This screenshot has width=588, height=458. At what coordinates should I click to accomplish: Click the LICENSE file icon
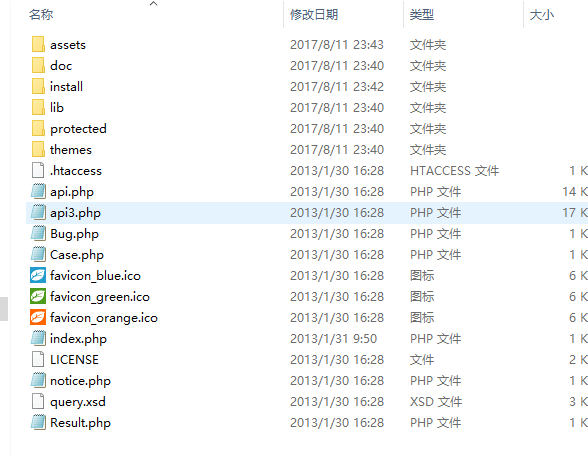point(38,359)
